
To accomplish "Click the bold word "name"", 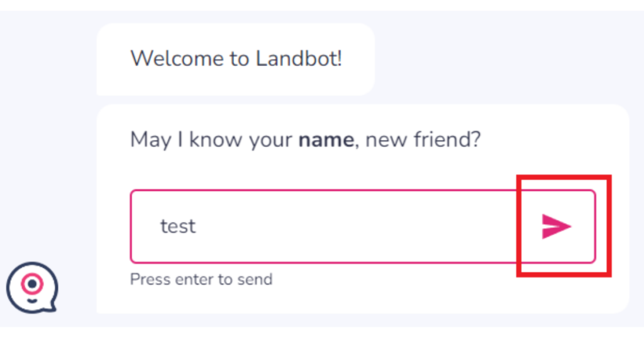I will pos(326,139).
